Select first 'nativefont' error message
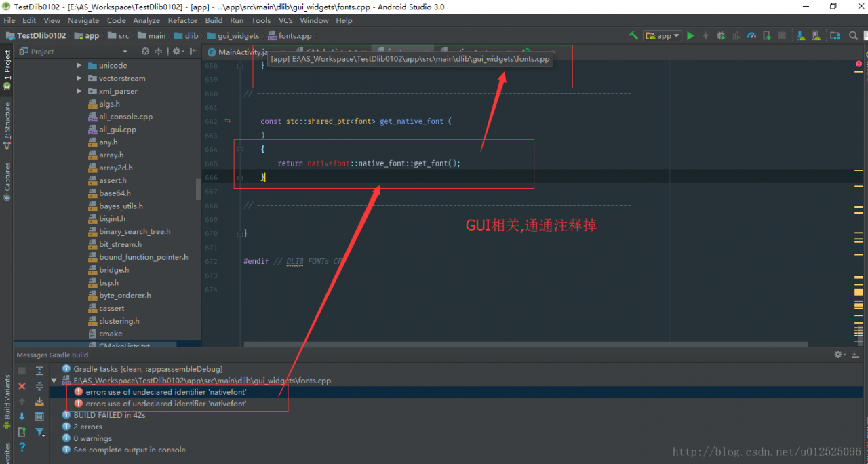 click(160, 392)
